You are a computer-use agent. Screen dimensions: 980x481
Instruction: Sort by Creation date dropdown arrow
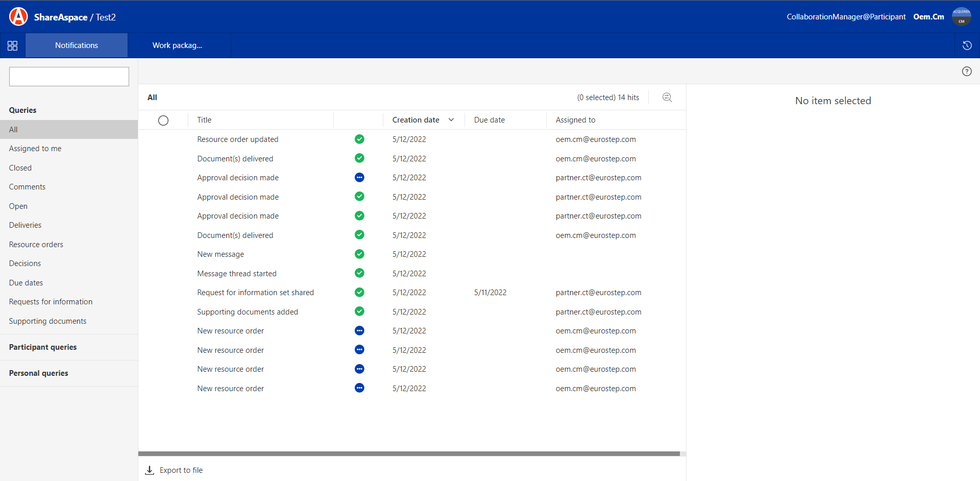(x=451, y=120)
